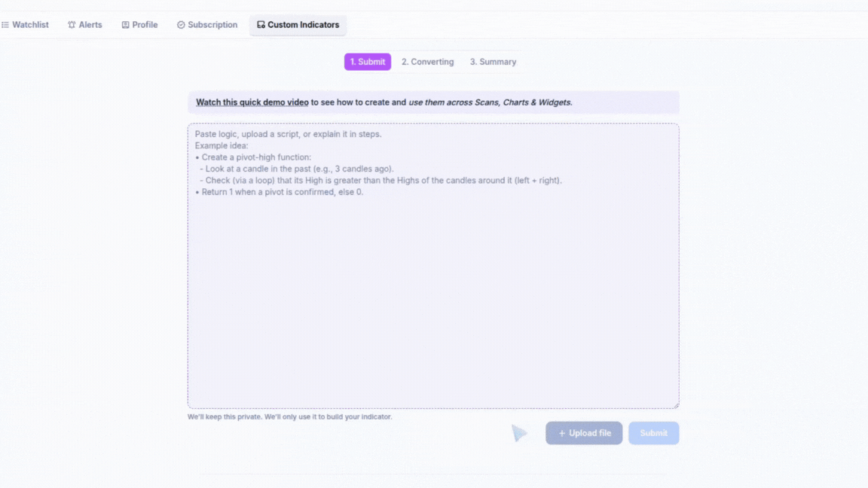868x488 pixels.
Task: Go to step 3. Summary
Action: [x=493, y=62]
